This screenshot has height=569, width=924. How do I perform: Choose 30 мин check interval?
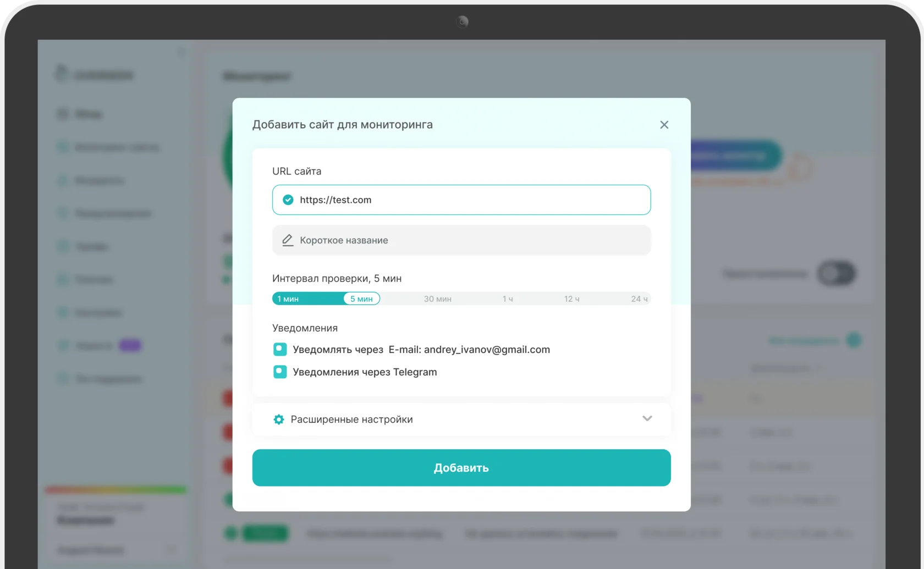(437, 299)
